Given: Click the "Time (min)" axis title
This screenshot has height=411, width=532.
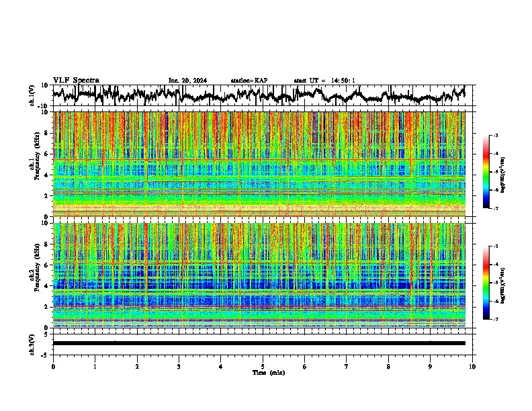Looking at the screenshot, I should click(x=269, y=373).
